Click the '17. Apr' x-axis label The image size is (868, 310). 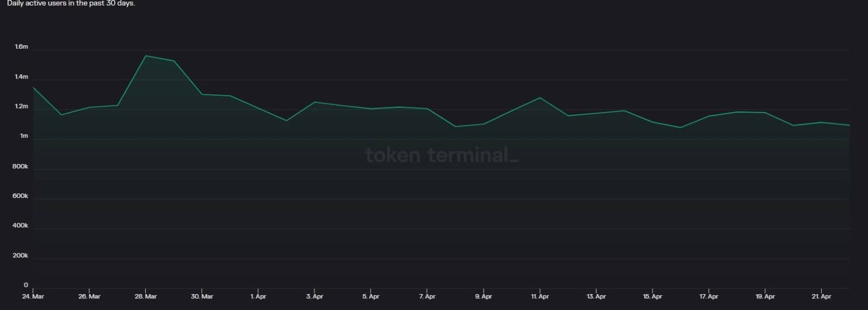[x=709, y=296]
